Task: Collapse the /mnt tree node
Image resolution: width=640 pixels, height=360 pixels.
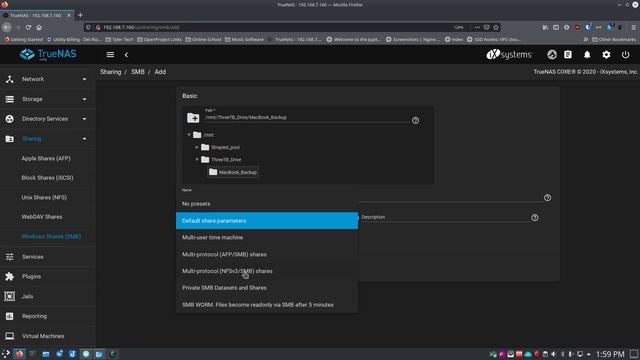Action: 189,135
